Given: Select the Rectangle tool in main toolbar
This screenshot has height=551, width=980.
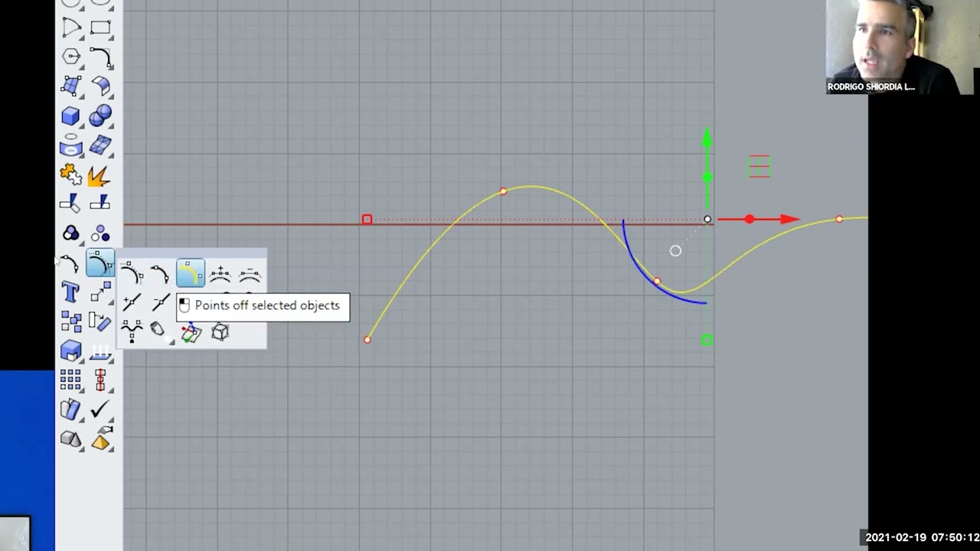Looking at the screenshot, I should [x=100, y=28].
